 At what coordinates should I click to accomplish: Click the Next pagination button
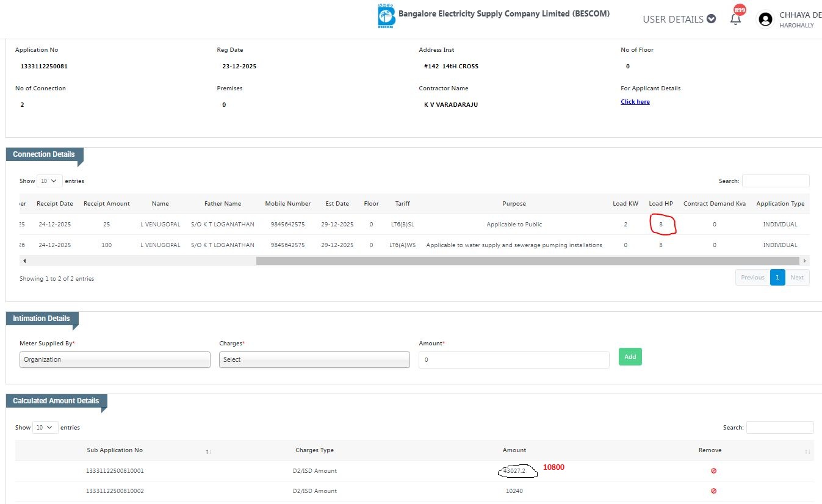click(797, 278)
